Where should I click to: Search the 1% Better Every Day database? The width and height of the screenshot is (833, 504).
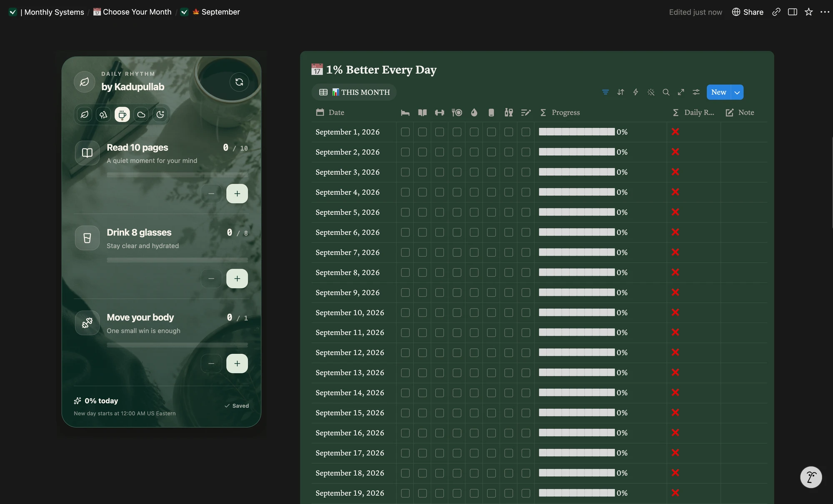point(666,92)
